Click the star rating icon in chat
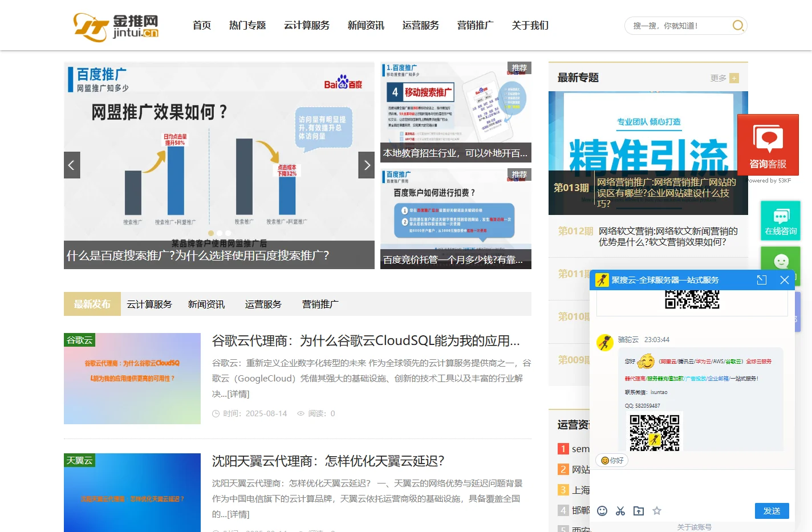The height and width of the screenshot is (532, 812). click(657, 511)
